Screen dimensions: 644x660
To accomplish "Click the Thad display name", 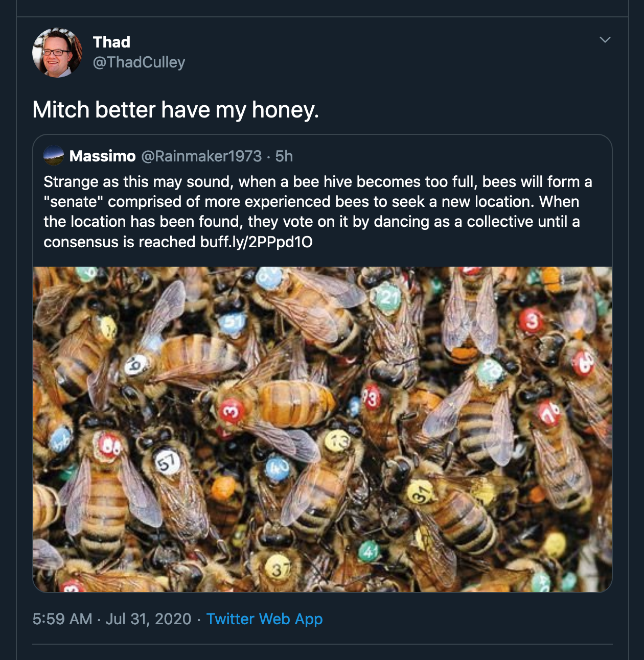I will (111, 43).
